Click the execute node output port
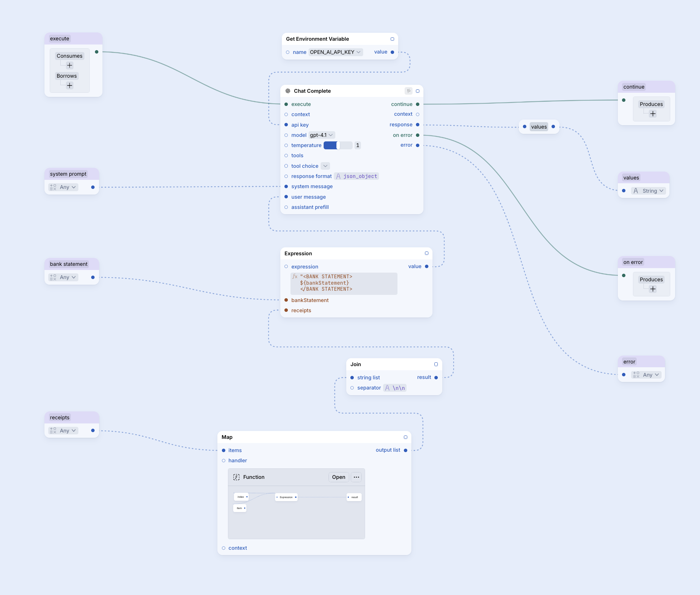This screenshot has width=700, height=595. pos(96,52)
